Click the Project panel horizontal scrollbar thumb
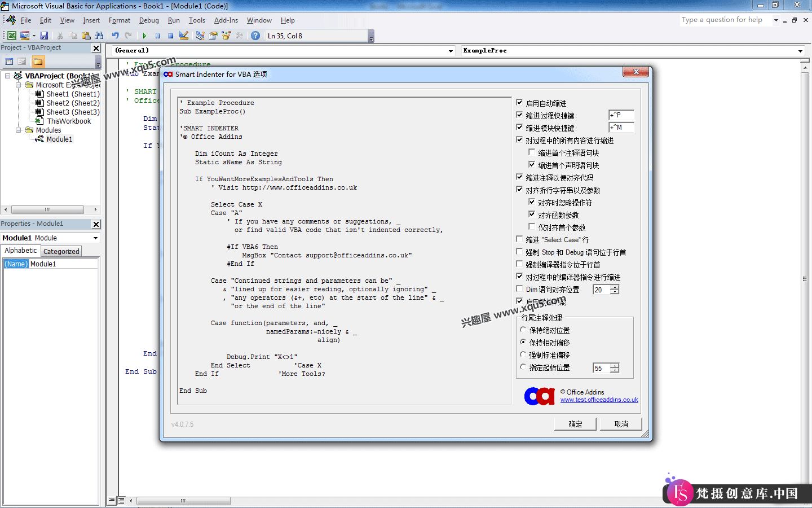This screenshot has width=812, height=508. 47,209
